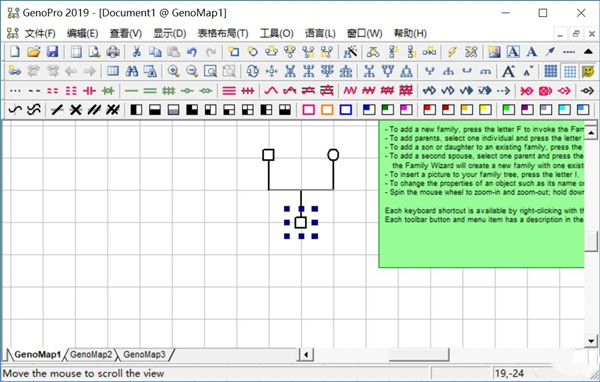Viewport: 600px width, 382px height.
Task: Click the vertical scrollbar down arrow
Action: [x=591, y=341]
